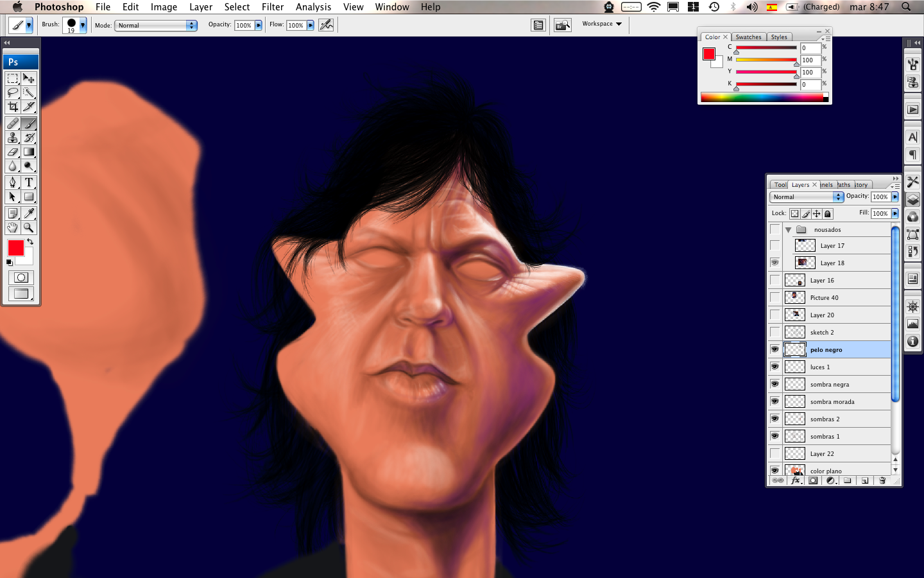Select the Brush tool in toolbox
The image size is (924, 578).
point(29,123)
